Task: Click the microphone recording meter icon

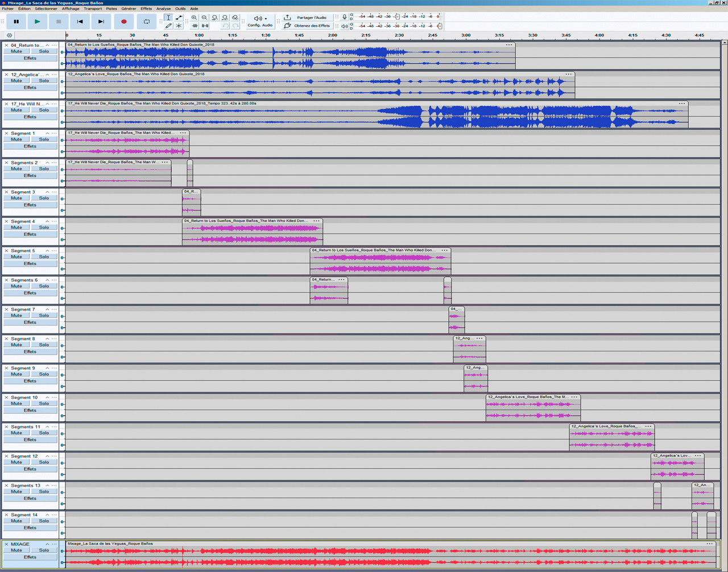Action: click(x=344, y=17)
